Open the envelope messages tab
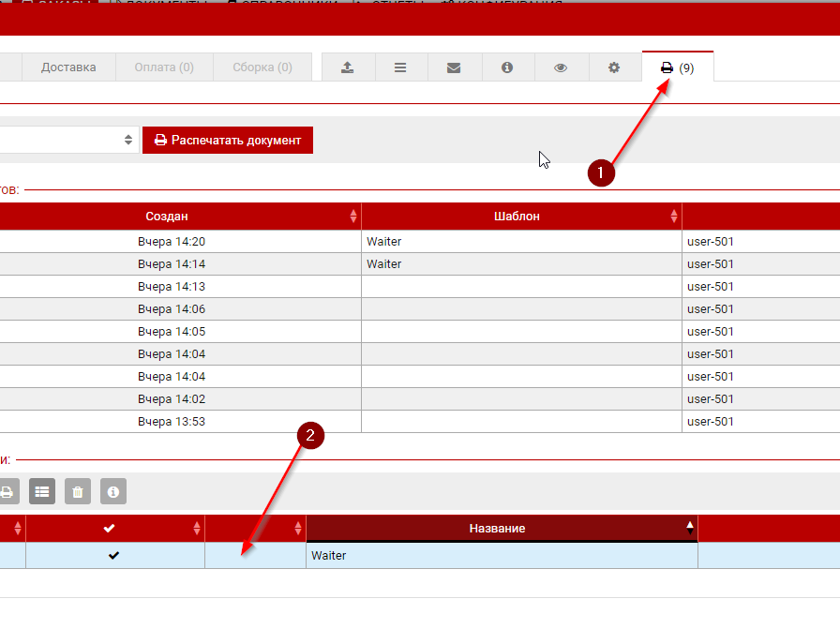Image resolution: width=840 pixels, height=644 pixels. point(454,67)
